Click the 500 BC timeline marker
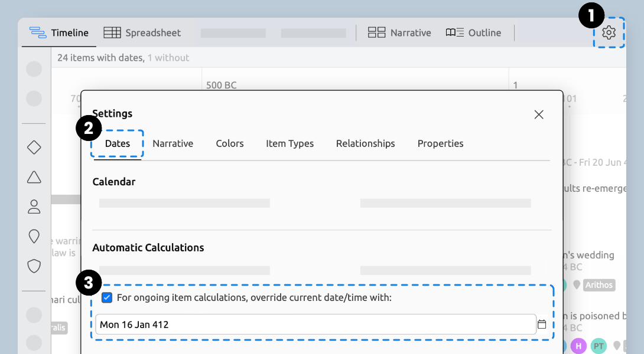Viewport: 644px width, 354px height. click(222, 86)
